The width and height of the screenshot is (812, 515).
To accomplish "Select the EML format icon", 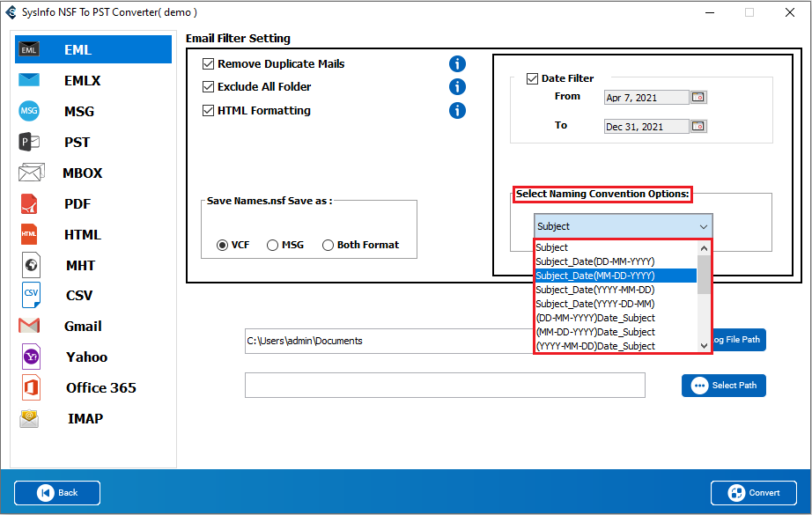I will [x=29, y=49].
